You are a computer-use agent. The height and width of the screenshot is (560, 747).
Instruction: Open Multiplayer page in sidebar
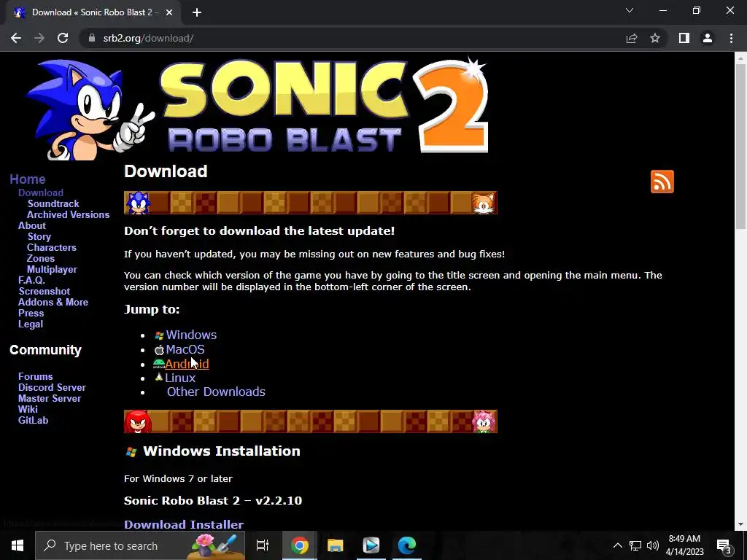52,269
